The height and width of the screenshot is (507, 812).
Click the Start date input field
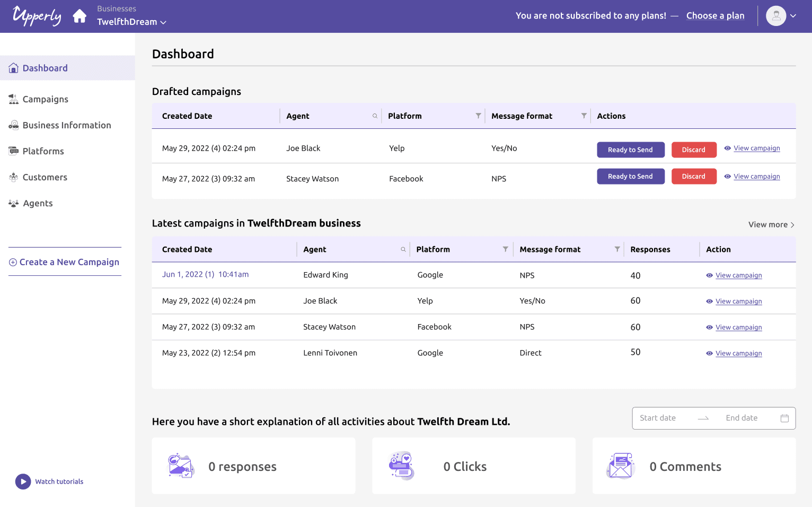[x=658, y=418]
